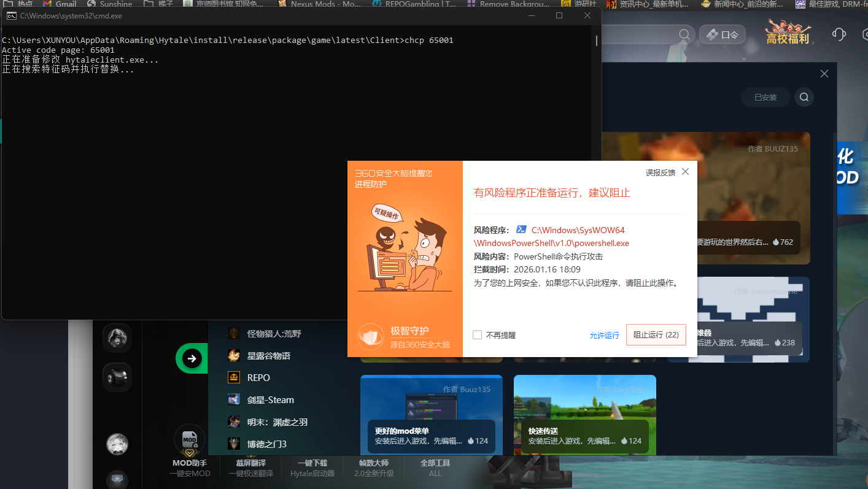Toggle the 已安装 installed filter
The height and width of the screenshot is (489, 868).
(765, 97)
